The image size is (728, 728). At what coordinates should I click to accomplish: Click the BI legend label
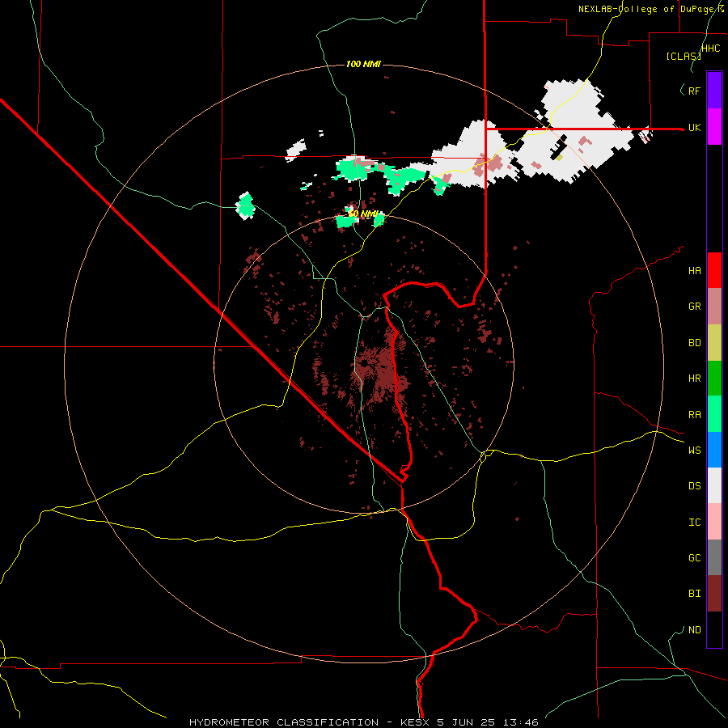[695, 594]
